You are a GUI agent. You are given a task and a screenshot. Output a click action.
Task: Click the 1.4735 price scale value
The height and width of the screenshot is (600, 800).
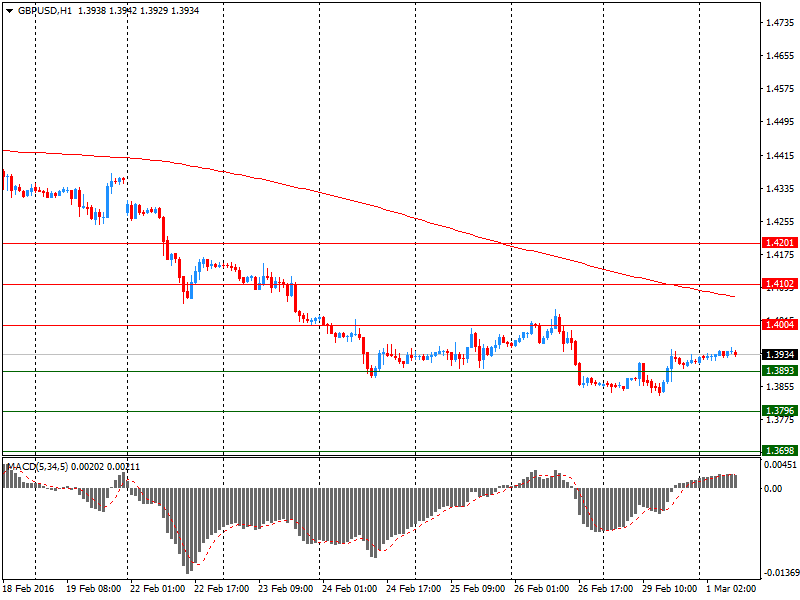780,22
